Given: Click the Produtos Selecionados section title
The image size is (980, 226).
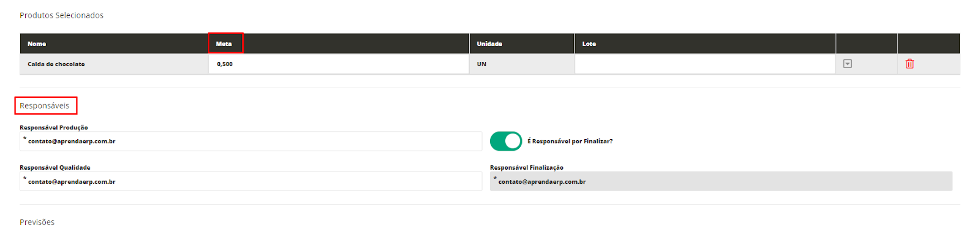Looking at the screenshot, I should (x=62, y=15).
